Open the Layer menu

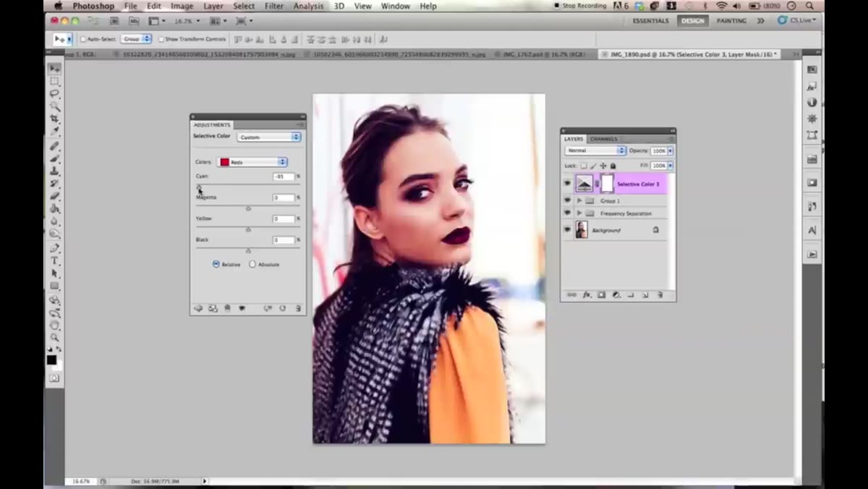click(x=213, y=6)
